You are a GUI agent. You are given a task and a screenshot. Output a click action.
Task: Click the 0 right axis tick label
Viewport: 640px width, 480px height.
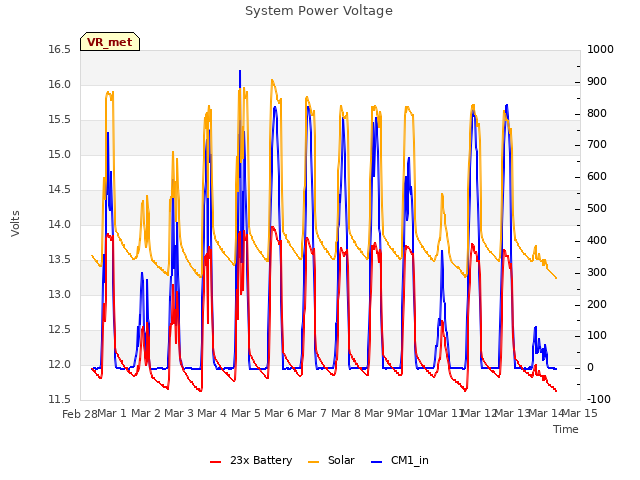point(590,368)
